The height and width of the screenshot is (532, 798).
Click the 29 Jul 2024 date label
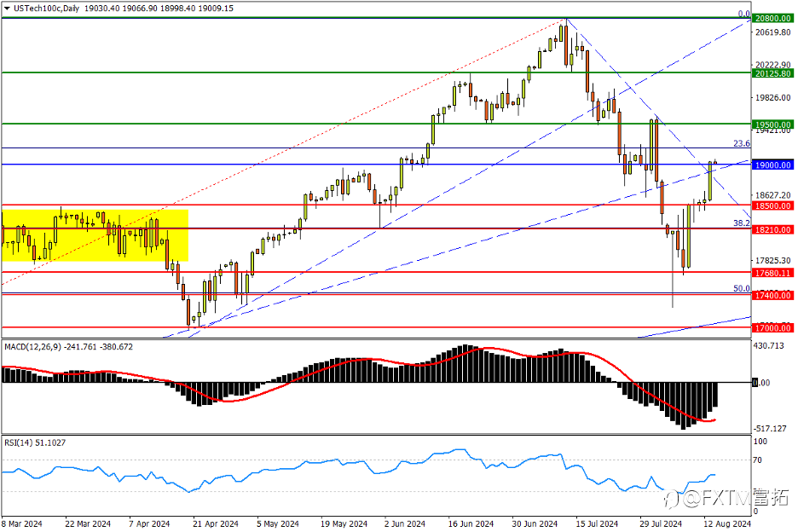point(661,523)
